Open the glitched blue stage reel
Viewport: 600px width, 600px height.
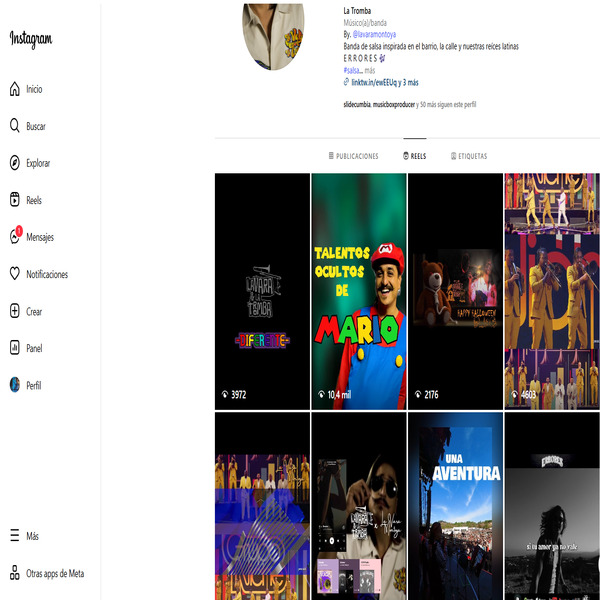[262, 506]
